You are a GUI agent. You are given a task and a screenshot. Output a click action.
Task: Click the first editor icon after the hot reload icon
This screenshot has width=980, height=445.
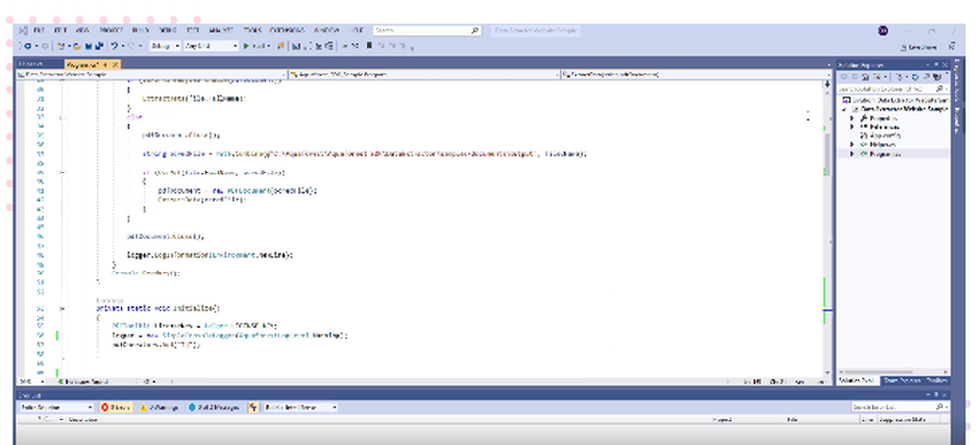(296, 46)
